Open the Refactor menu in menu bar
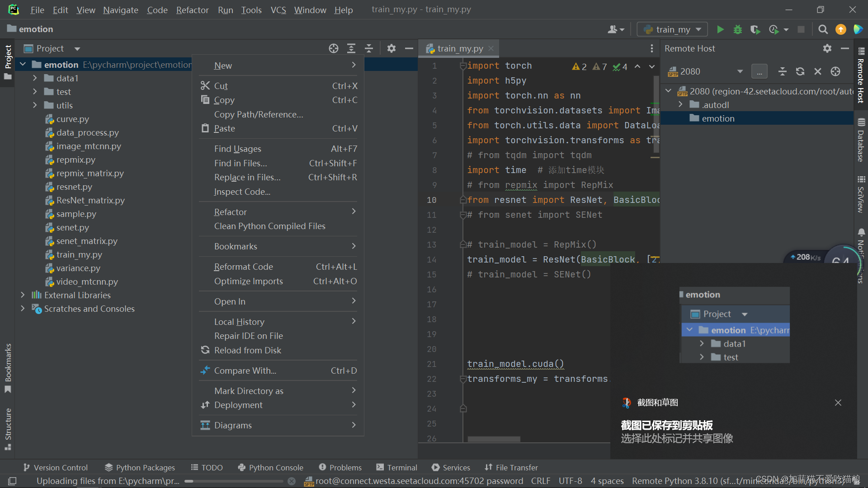The width and height of the screenshot is (868, 488). 192,10
